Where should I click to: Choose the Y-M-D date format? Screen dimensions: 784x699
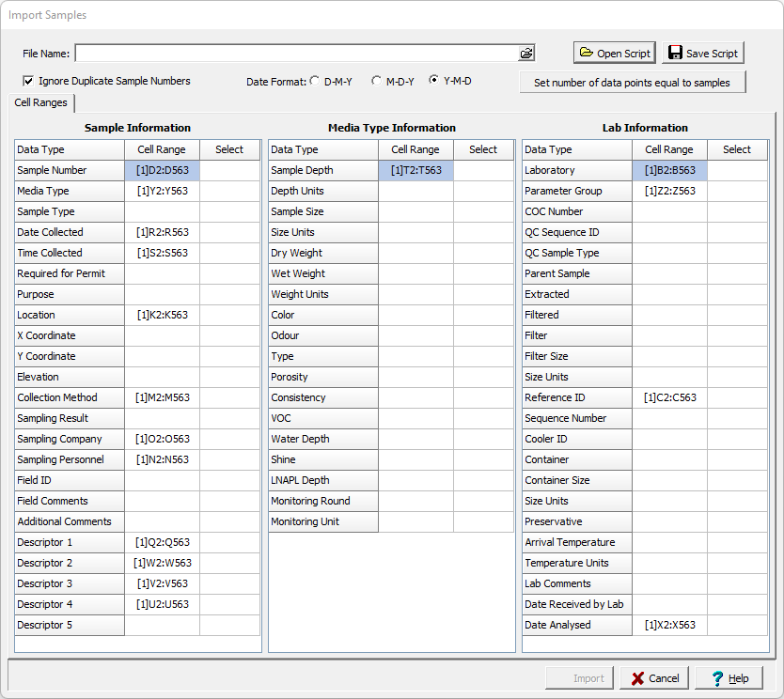(x=433, y=82)
